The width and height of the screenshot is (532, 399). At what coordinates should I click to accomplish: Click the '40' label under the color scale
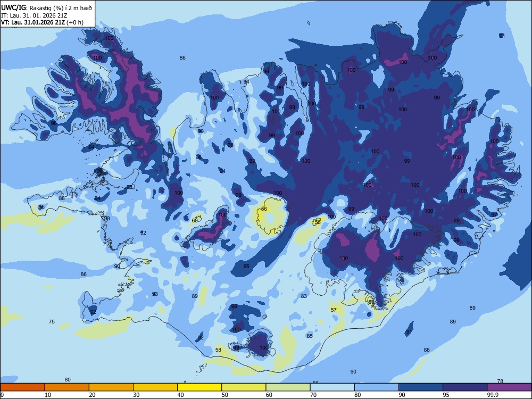tap(180, 395)
